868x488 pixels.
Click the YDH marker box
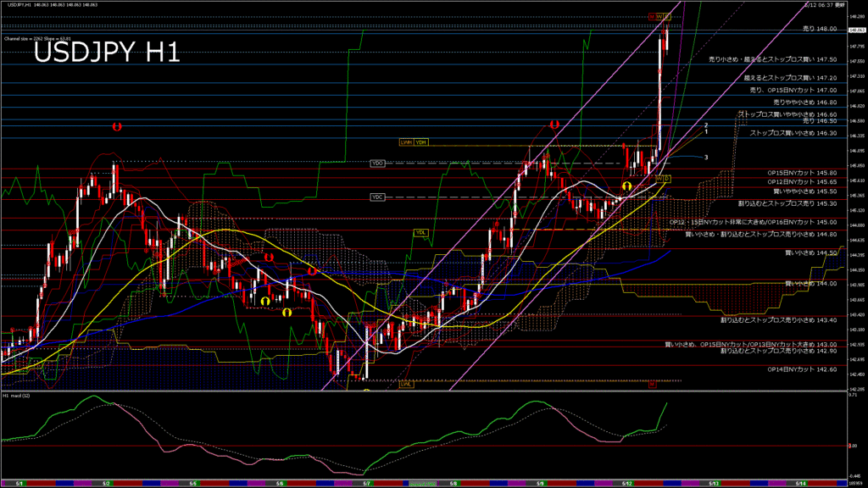tap(421, 142)
